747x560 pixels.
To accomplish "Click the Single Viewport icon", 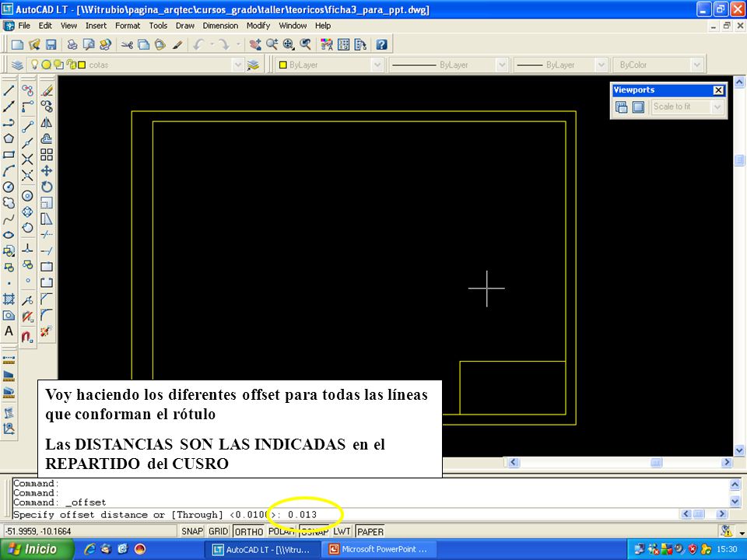I will tap(638, 107).
